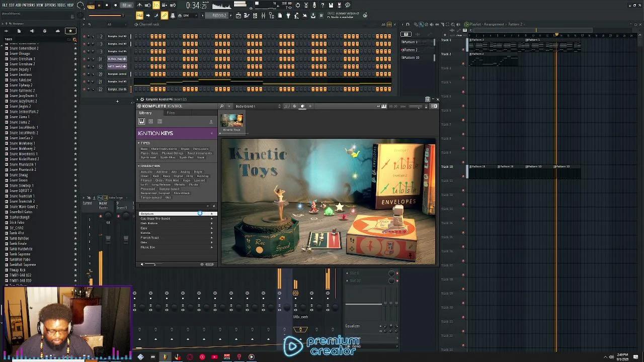Open the Browser favorites star tab

point(70,31)
